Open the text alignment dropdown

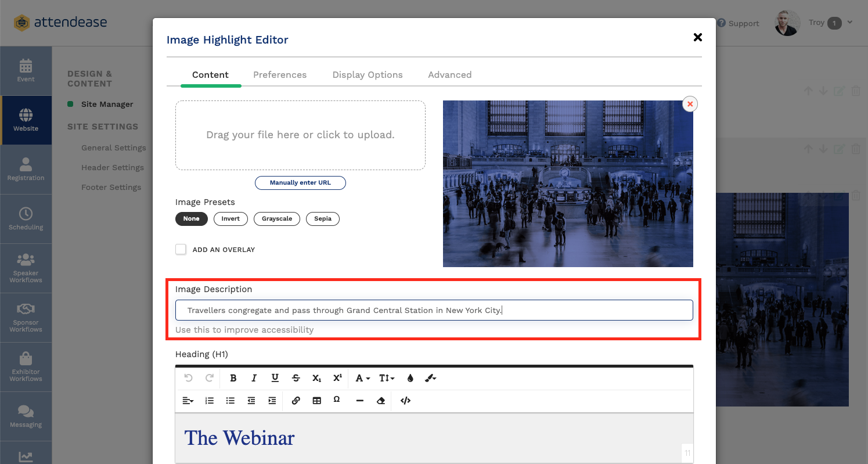click(187, 401)
